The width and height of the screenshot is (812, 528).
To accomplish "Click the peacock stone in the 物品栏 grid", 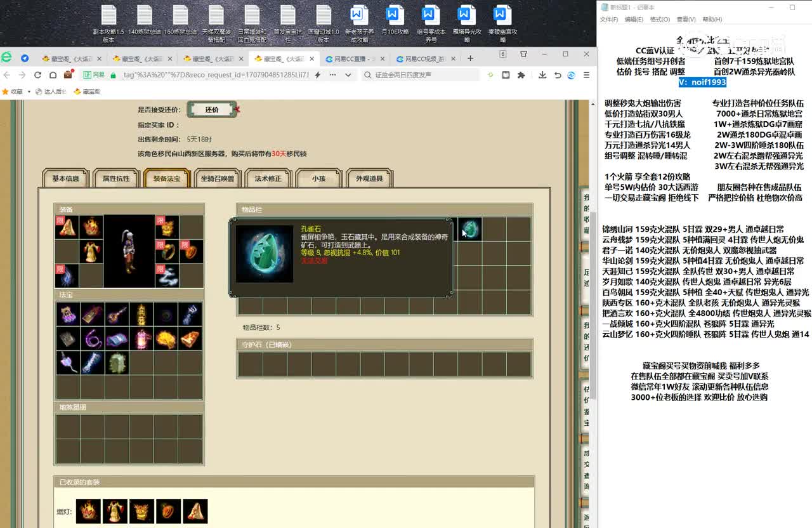I will pyautogui.click(x=470, y=229).
